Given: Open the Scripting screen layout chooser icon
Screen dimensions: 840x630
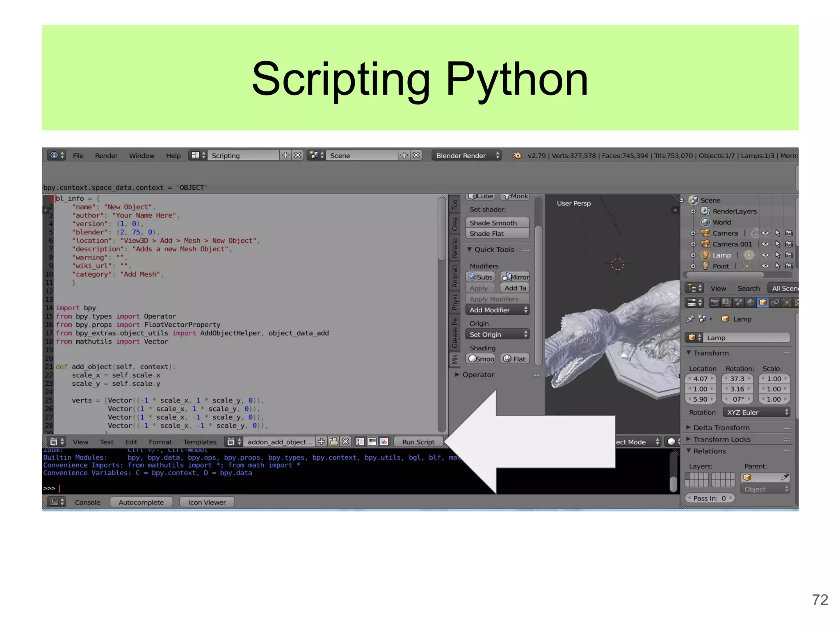Looking at the screenshot, I should click(198, 155).
